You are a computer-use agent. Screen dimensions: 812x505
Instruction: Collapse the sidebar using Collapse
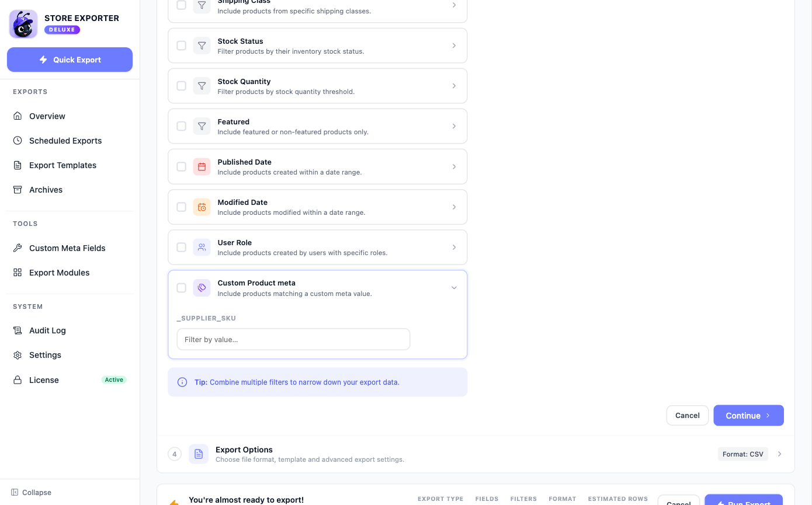[32, 492]
